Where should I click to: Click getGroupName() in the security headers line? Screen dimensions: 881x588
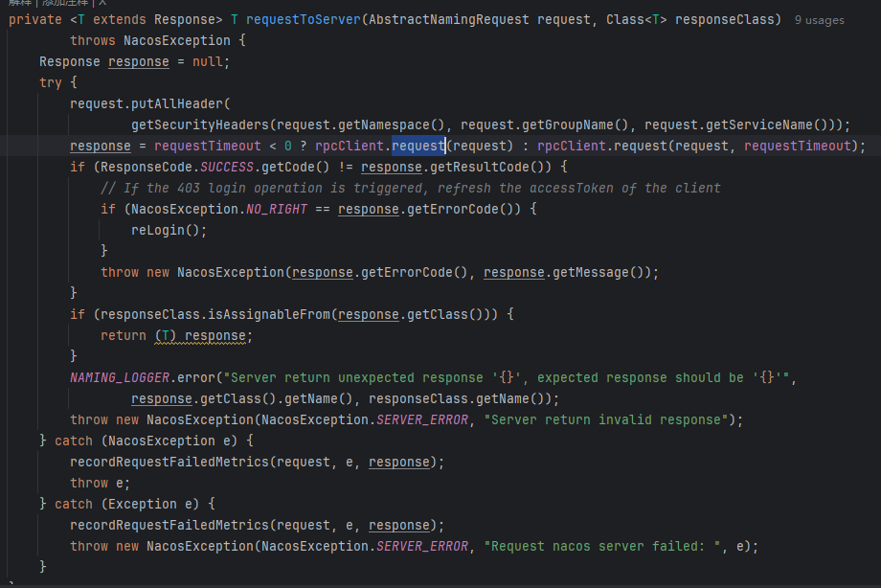tap(576, 124)
